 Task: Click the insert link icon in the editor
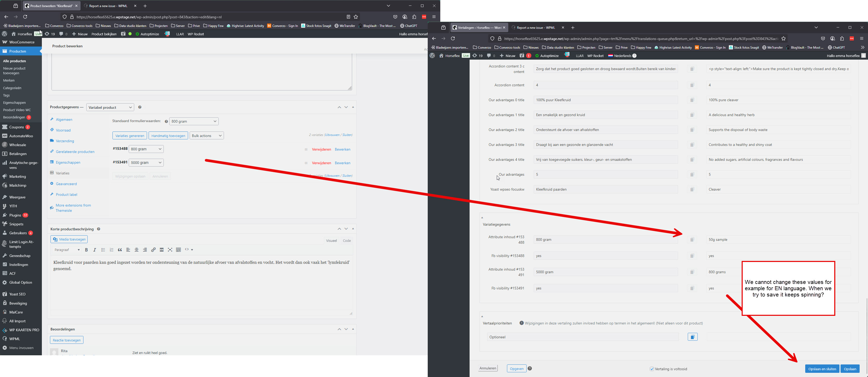pyautogui.click(x=153, y=250)
